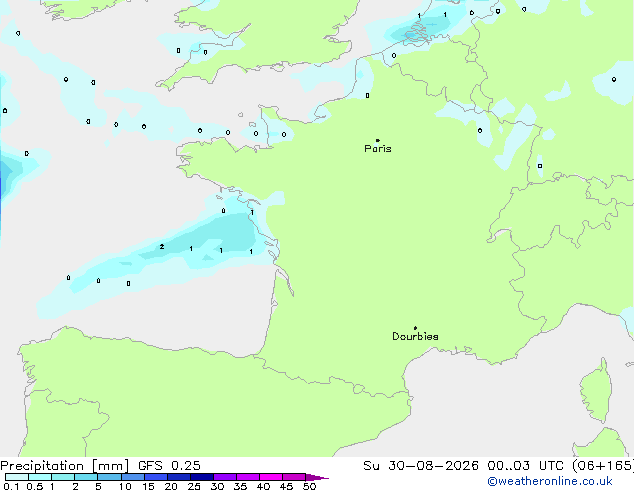
Task: Click the purple arrow above 50 mm
Action: tap(317, 477)
